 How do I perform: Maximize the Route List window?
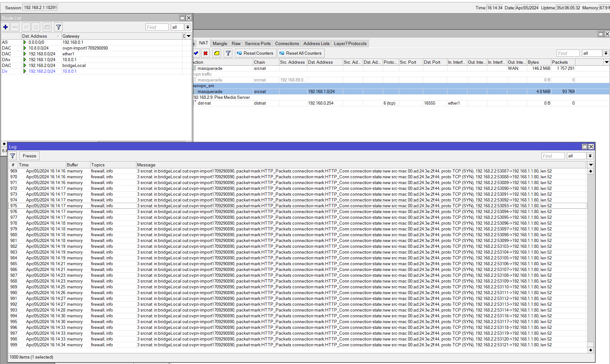[182, 18]
